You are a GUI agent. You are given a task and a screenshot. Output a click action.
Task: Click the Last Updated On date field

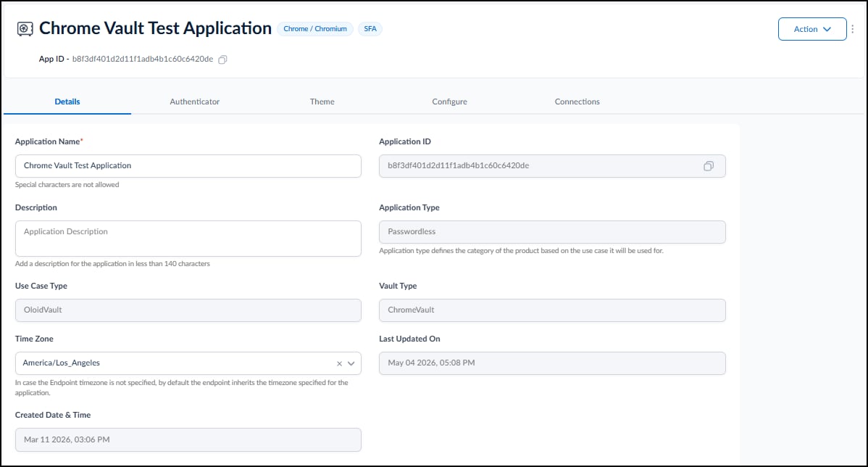pos(552,363)
